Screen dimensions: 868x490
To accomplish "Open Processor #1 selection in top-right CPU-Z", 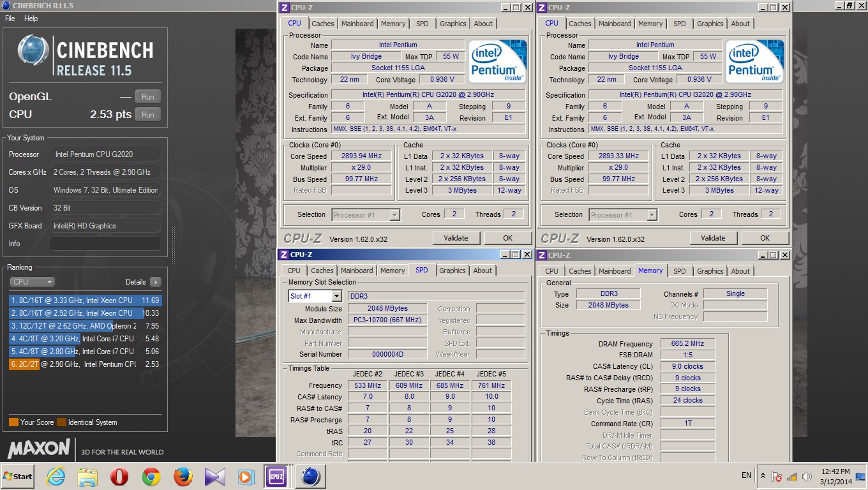I will (x=623, y=215).
